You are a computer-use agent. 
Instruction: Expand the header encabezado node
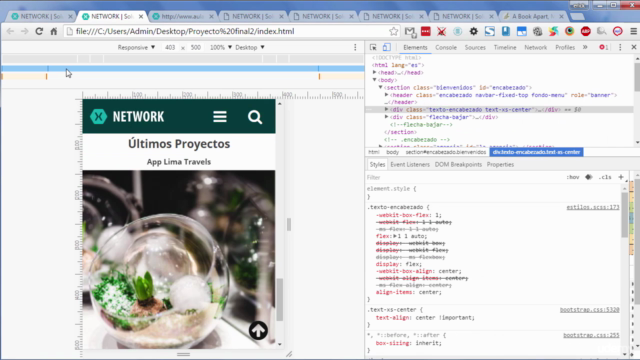(386, 95)
